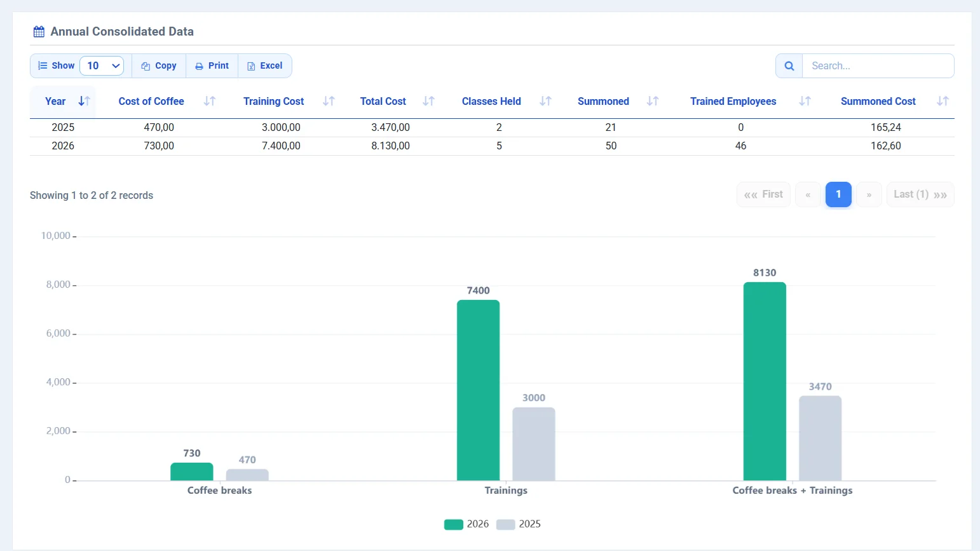Sort by Total Cost sort arrows
Viewport: 980px width, 551px height.
tap(428, 101)
